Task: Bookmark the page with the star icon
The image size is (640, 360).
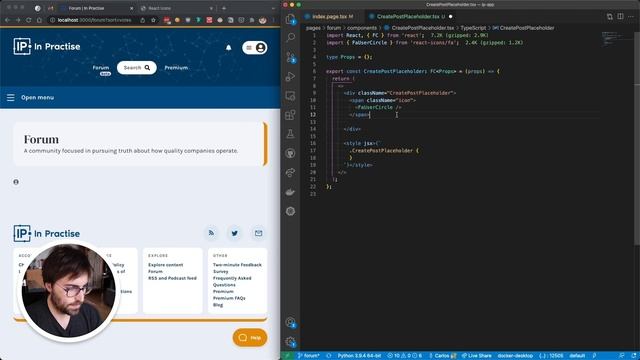Action: tap(153, 20)
